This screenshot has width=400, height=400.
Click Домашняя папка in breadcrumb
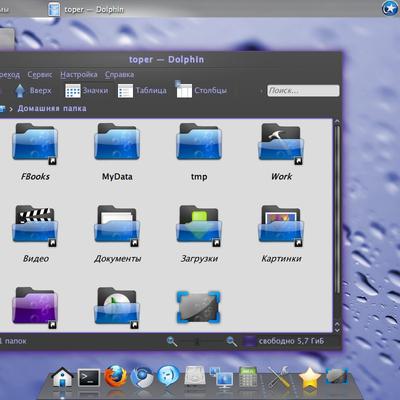(x=52, y=108)
